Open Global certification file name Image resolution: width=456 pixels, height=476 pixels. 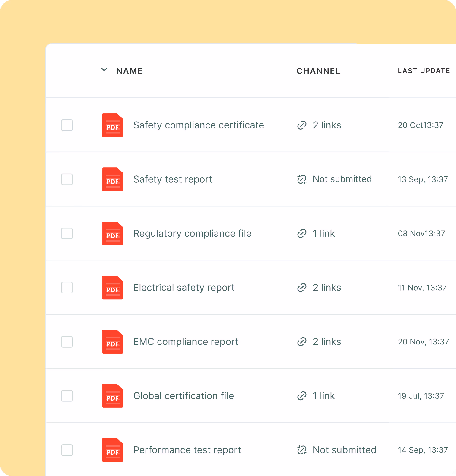click(184, 396)
